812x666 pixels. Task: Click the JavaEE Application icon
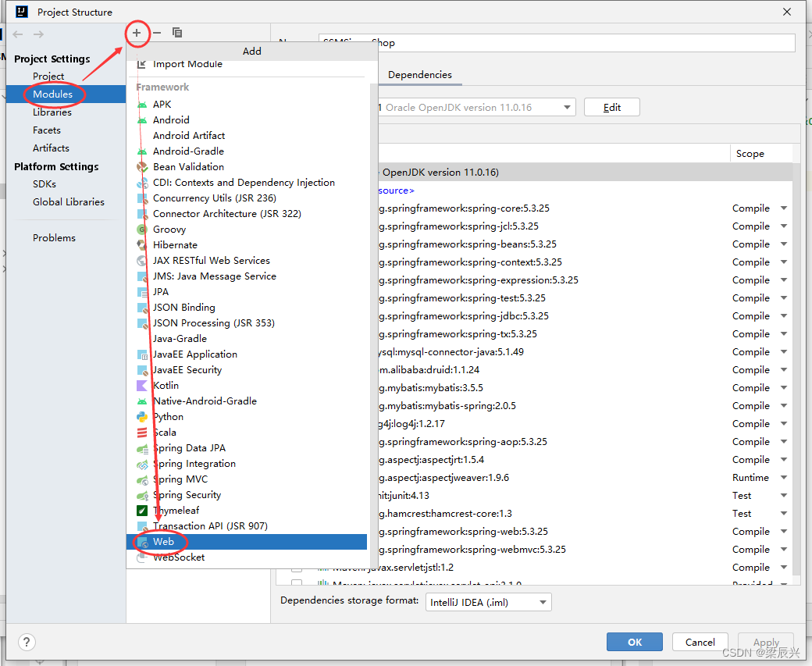point(142,354)
